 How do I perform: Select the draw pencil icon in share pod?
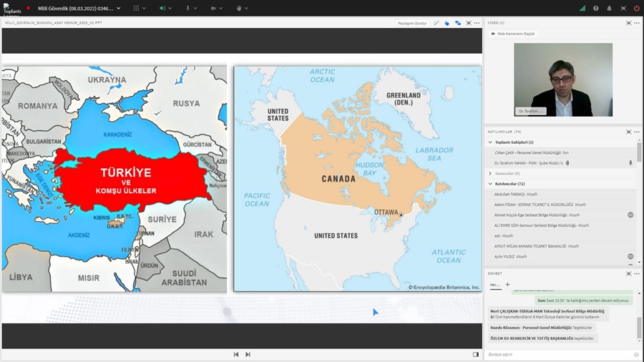pyautogui.click(x=436, y=23)
